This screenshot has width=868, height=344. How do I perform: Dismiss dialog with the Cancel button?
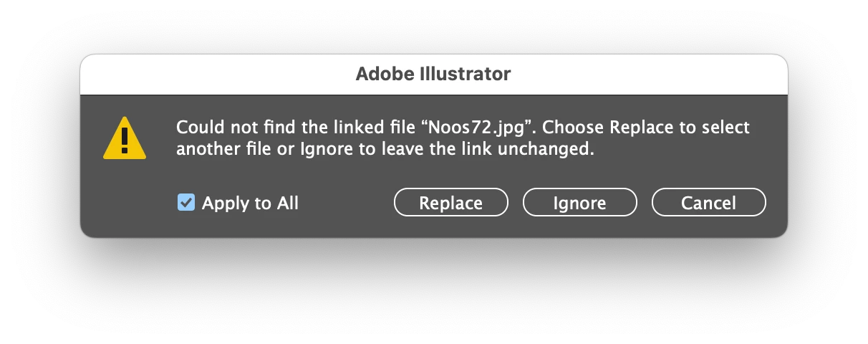pos(709,203)
